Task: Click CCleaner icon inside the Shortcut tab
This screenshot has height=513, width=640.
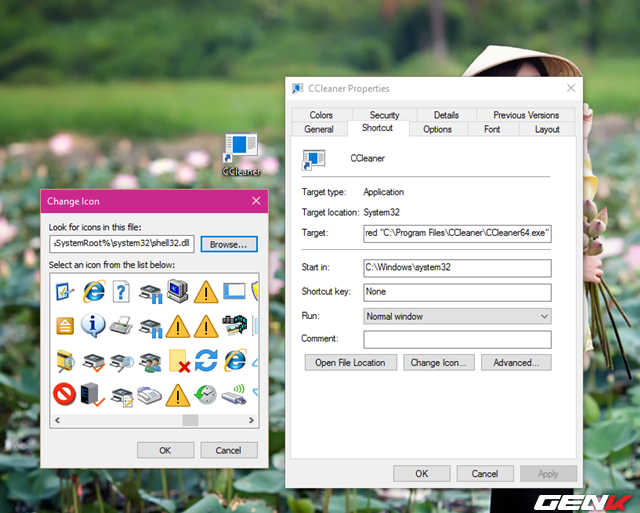Action: 313,160
